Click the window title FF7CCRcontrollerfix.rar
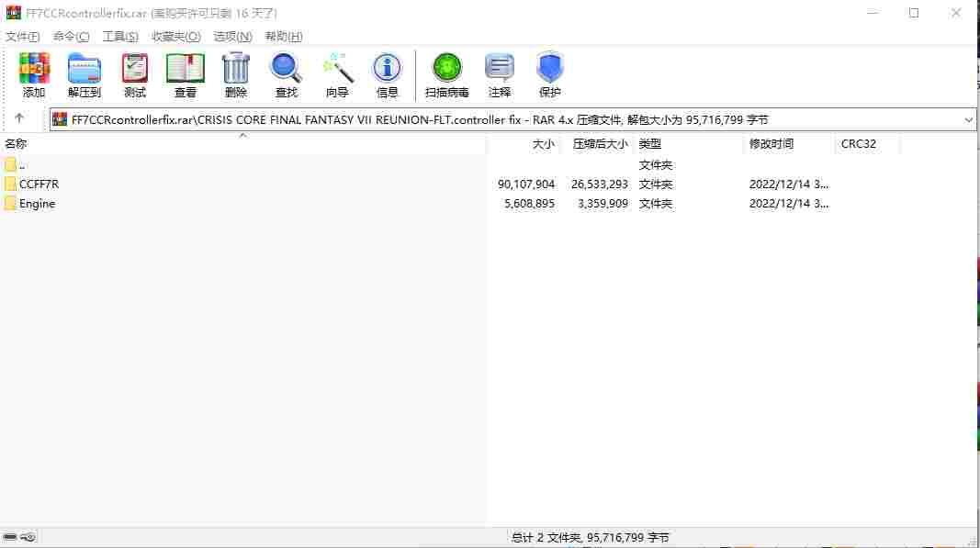 (x=86, y=13)
